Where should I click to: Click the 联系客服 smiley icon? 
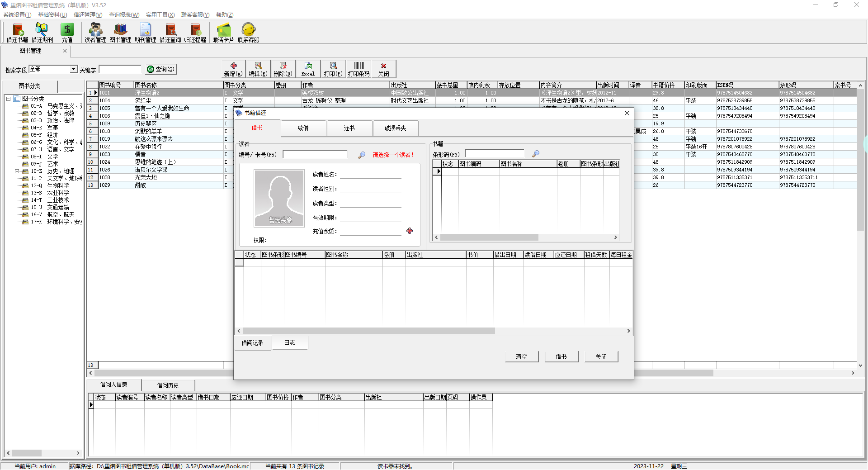coord(248,33)
